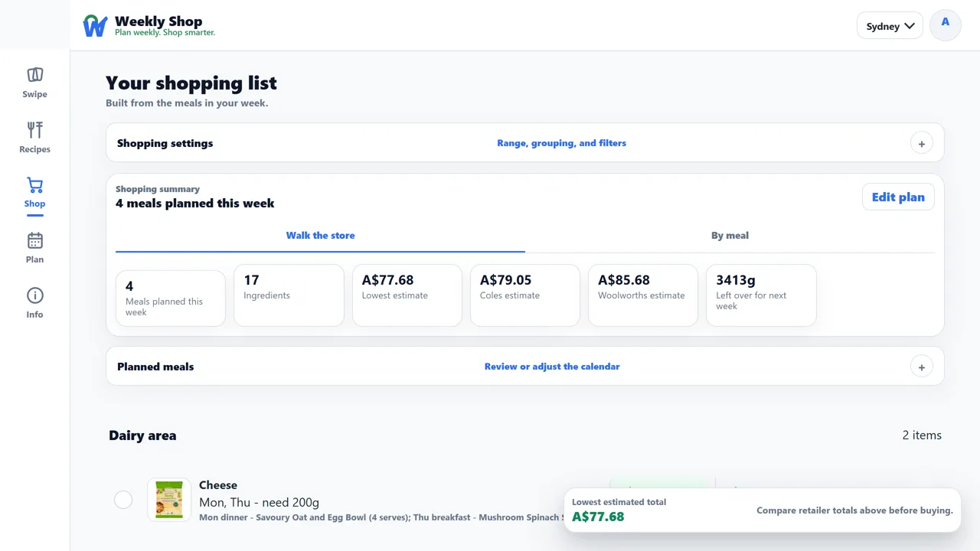The image size is (980, 551).
Task: Click Range, grouping, and filters link
Action: coord(561,143)
